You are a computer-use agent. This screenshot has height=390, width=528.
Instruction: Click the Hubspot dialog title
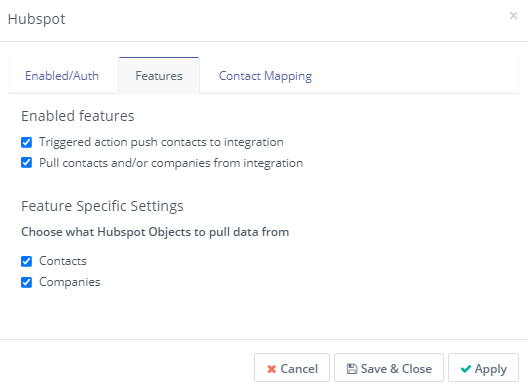[37, 19]
